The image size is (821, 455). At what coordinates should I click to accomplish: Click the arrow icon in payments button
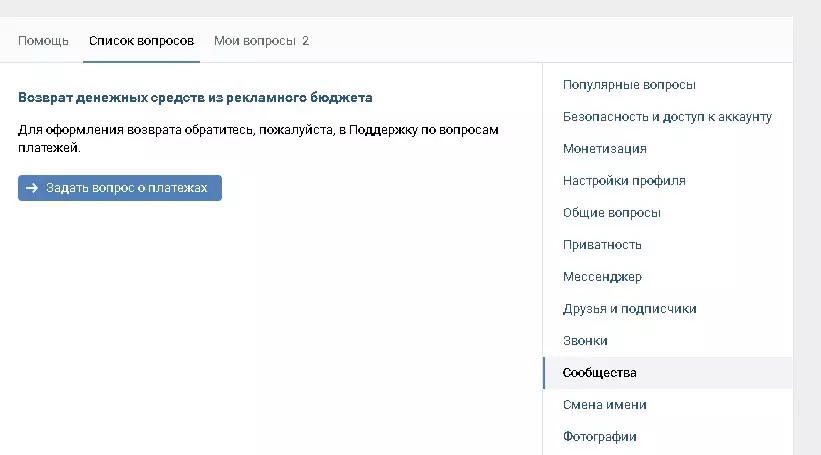(32, 188)
